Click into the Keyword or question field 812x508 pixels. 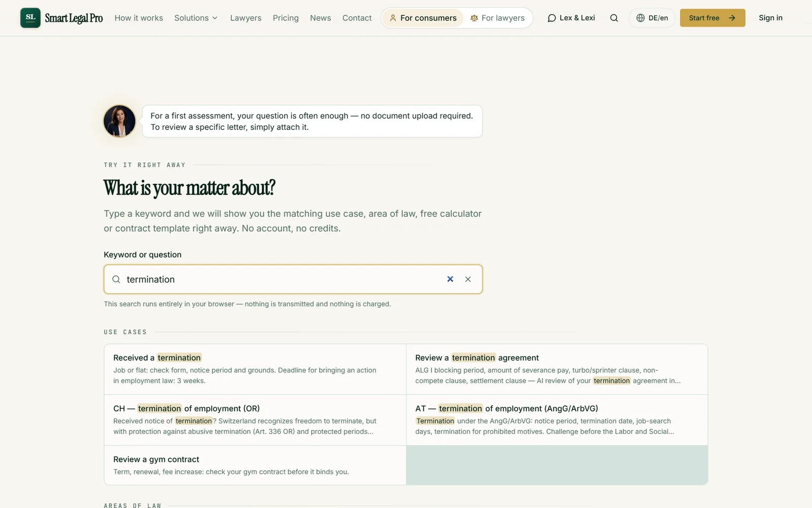(x=293, y=279)
